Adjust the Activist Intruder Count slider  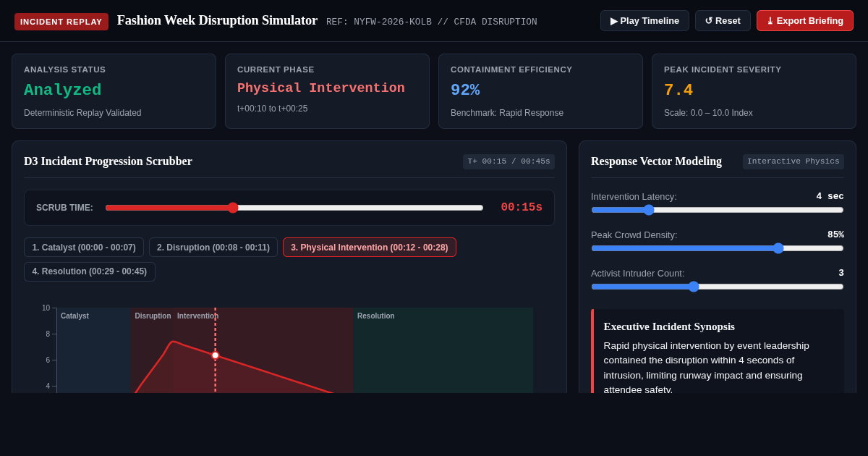(x=718, y=287)
